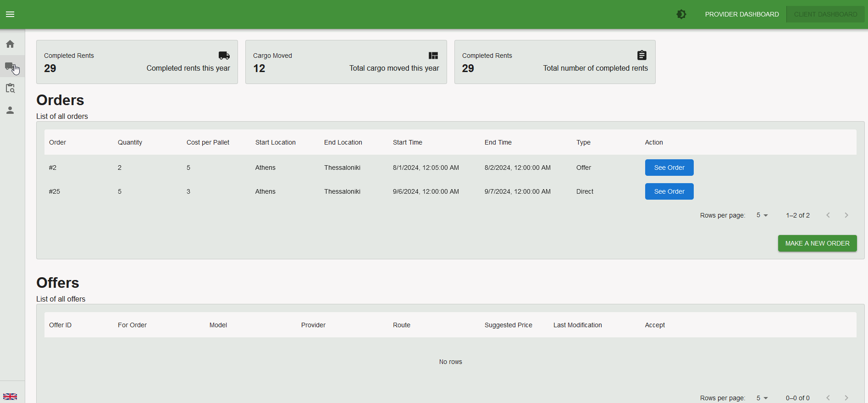Open the hamburger navigation menu
Viewport: 868px width, 403px height.
pos(10,14)
